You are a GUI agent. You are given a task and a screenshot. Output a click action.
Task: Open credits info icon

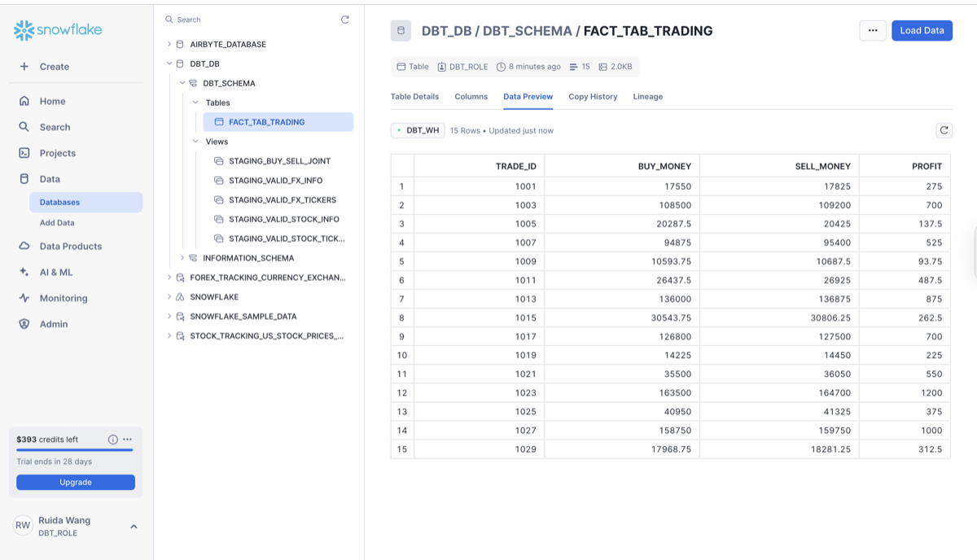tap(113, 440)
